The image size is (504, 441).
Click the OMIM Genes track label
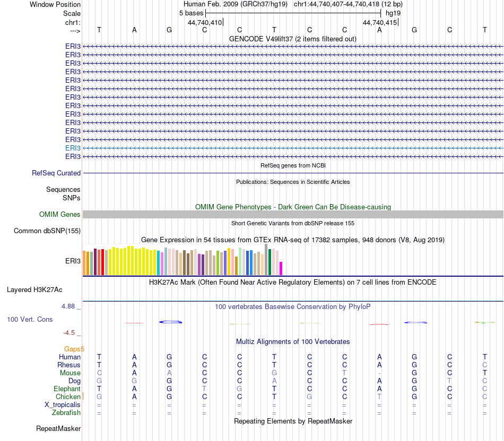[x=59, y=214]
